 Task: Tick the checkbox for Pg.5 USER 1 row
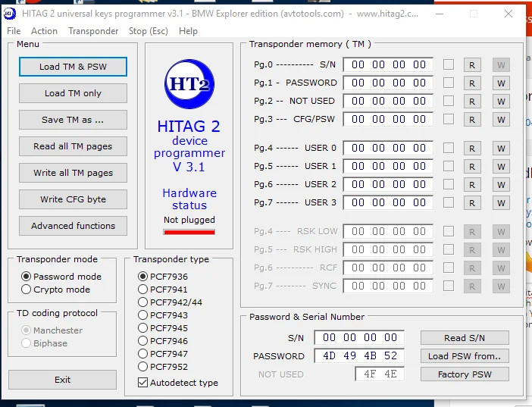[x=449, y=166]
